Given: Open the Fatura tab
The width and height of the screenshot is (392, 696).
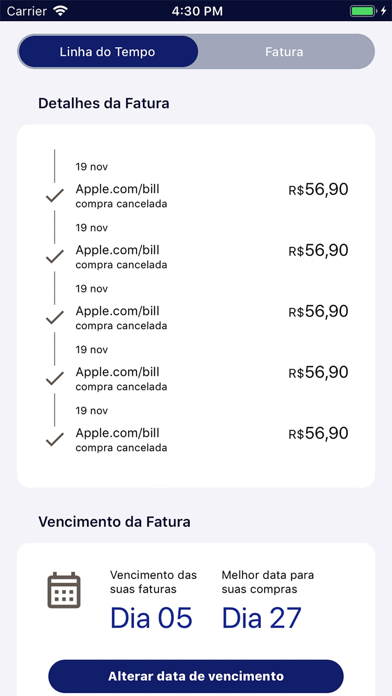Looking at the screenshot, I should click(284, 52).
